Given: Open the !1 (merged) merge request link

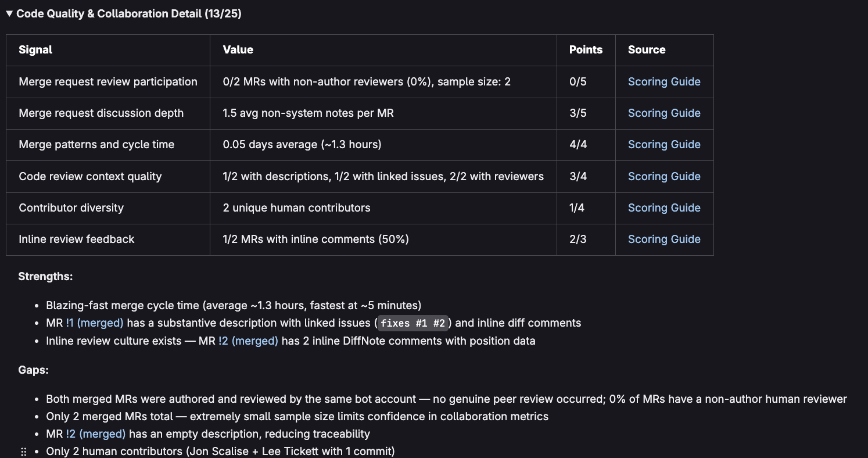Looking at the screenshot, I should pos(95,323).
